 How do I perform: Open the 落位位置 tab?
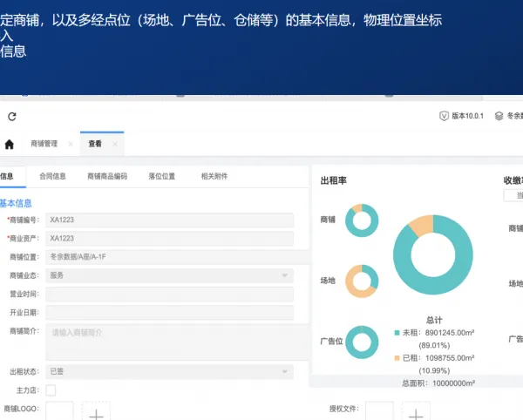tap(162, 176)
